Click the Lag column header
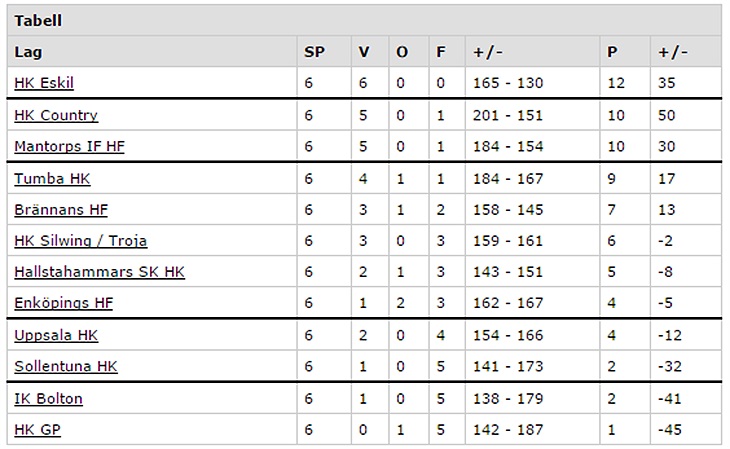This screenshot has width=730, height=449. click(28, 52)
